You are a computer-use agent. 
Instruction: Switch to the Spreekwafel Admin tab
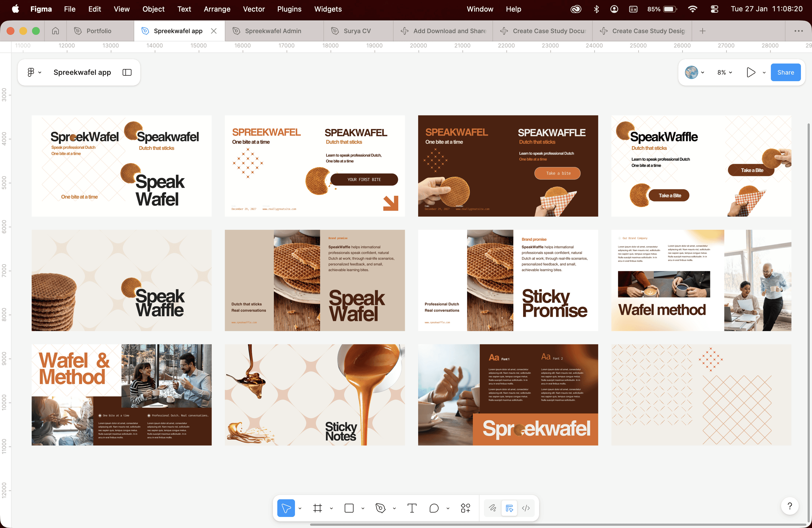click(x=273, y=31)
